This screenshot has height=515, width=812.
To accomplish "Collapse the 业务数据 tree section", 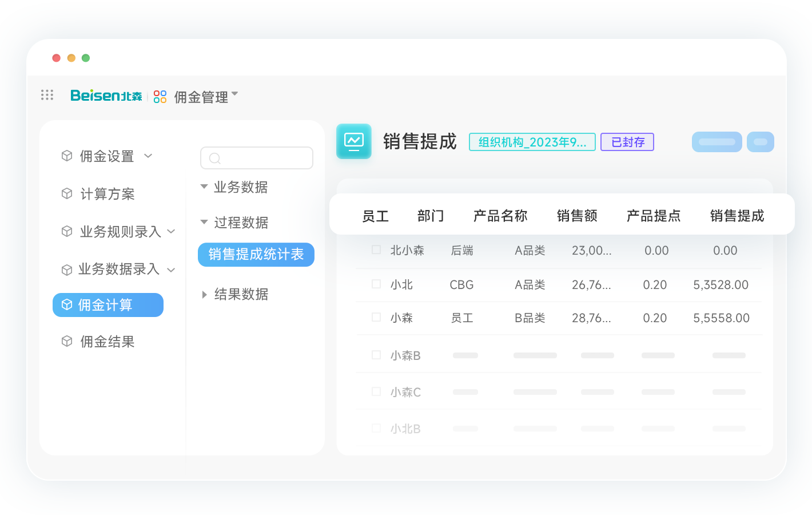I will 204,187.
